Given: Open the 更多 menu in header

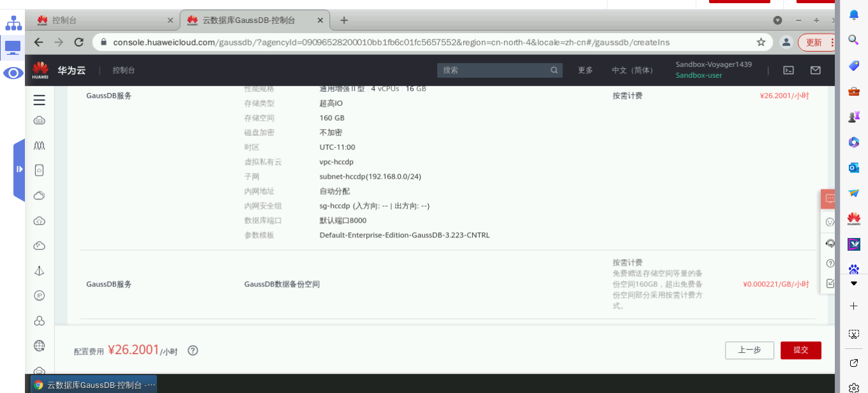Looking at the screenshot, I should [x=585, y=70].
